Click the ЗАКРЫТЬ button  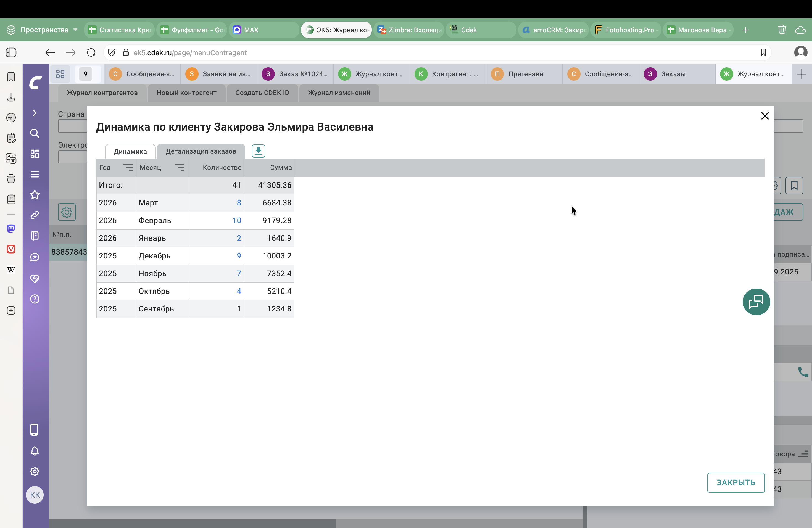735,482
